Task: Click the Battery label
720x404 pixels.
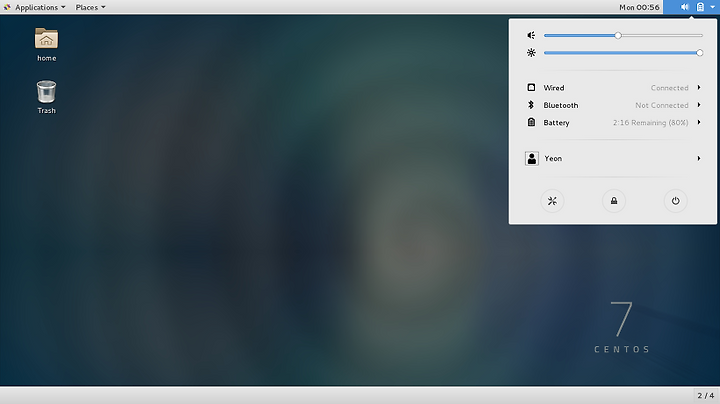Action: pyautogui.click(x=557, y=123)
